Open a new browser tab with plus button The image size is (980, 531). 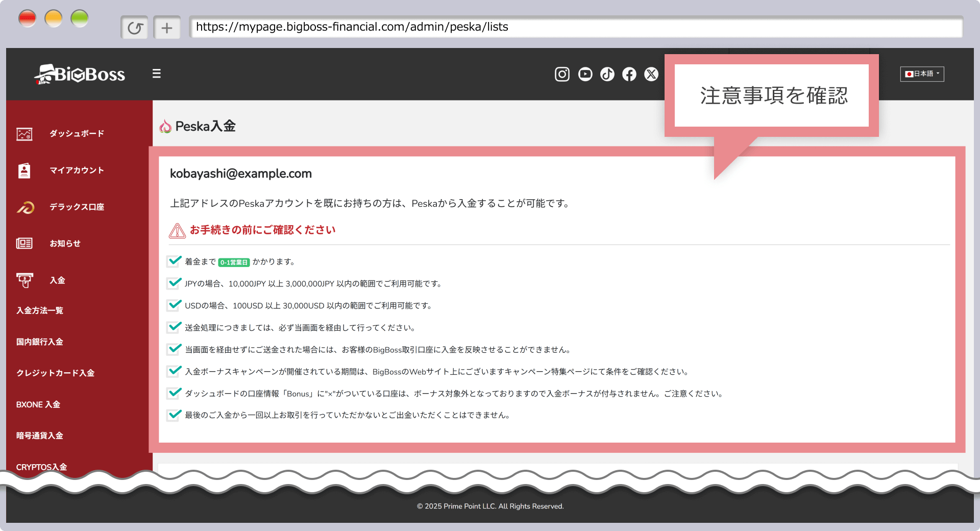167,28
